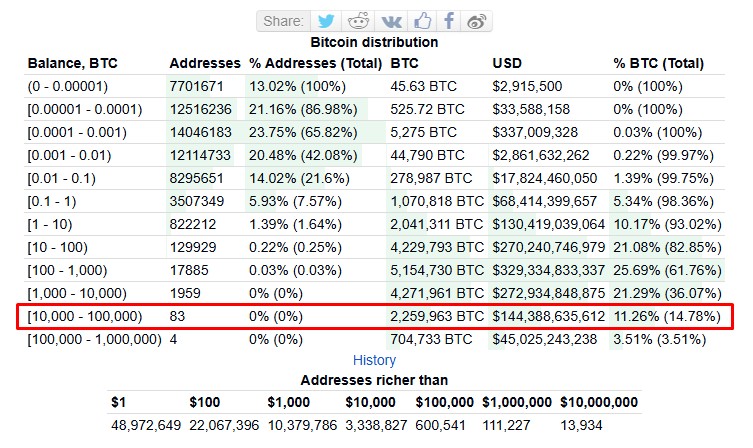Select the [100,000 - 1,000,000) balance row

(375, 339)
